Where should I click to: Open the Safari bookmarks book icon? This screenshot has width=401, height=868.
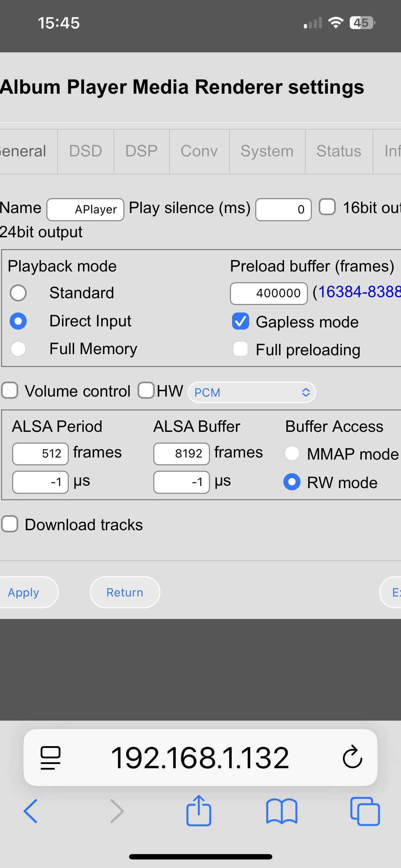click(x=282, y=811)
